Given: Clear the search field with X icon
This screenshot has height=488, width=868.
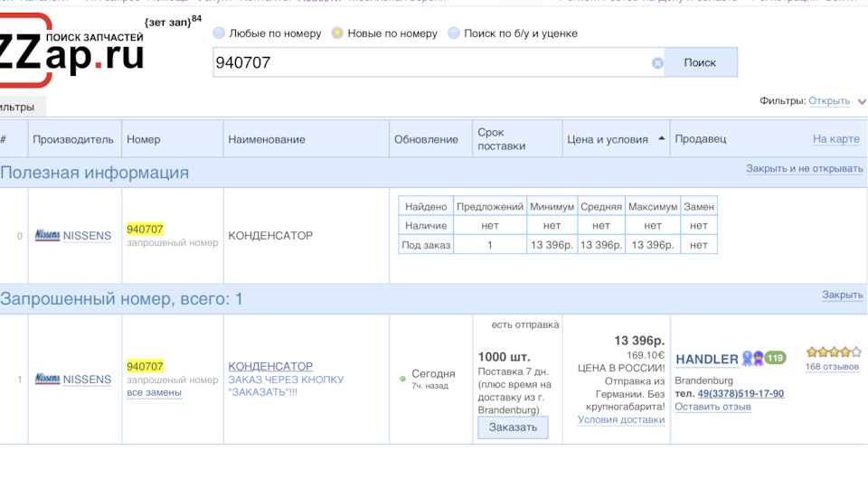Looking at the screenshot, I should click(657, 63).
